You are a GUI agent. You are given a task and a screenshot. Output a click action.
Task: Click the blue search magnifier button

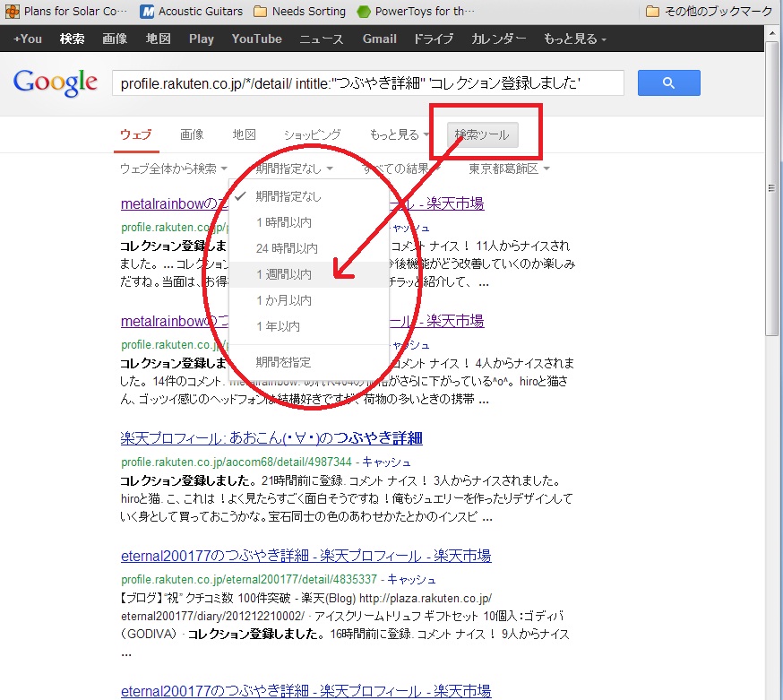[668, 83]
